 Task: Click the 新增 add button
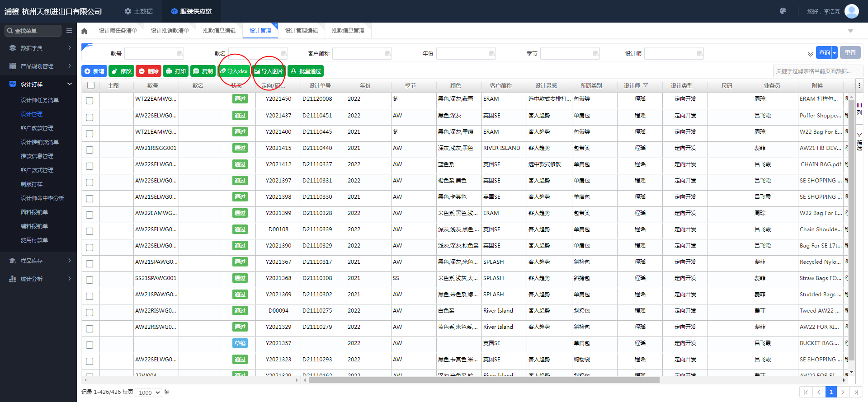pyautogui.click(x=94, y=71)
